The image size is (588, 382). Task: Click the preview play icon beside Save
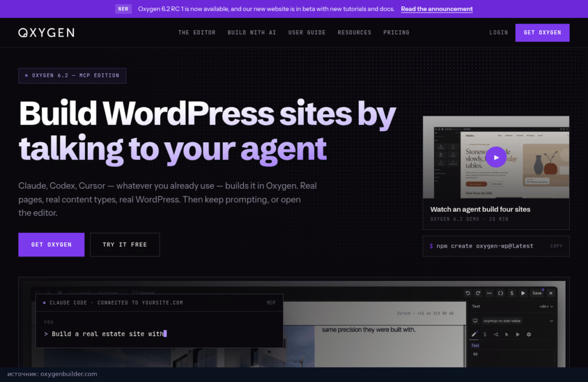[523, 293]
